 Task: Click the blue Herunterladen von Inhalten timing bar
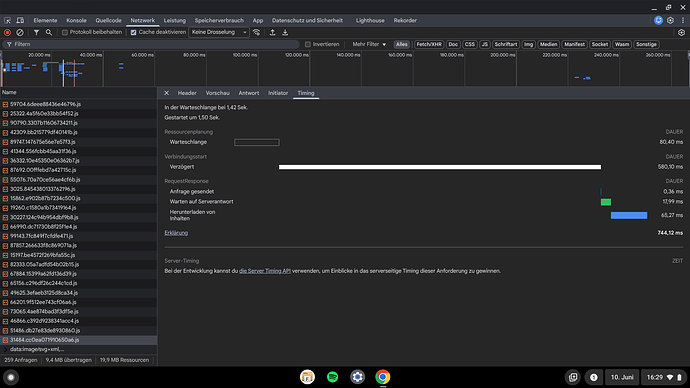629,215
